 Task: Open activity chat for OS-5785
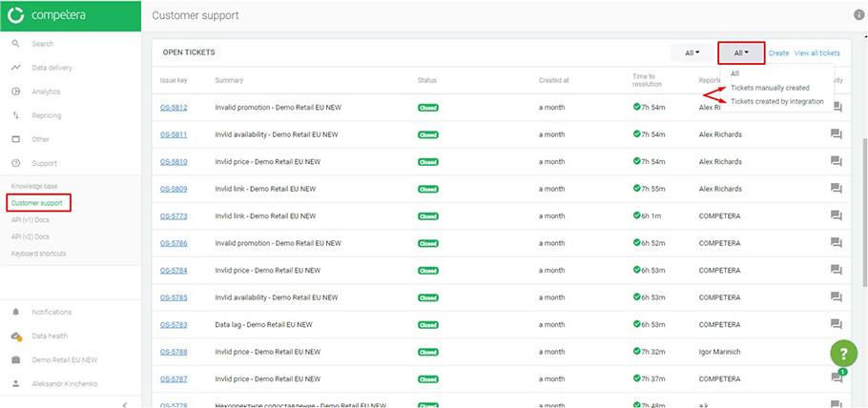click(x=836, y=296)
